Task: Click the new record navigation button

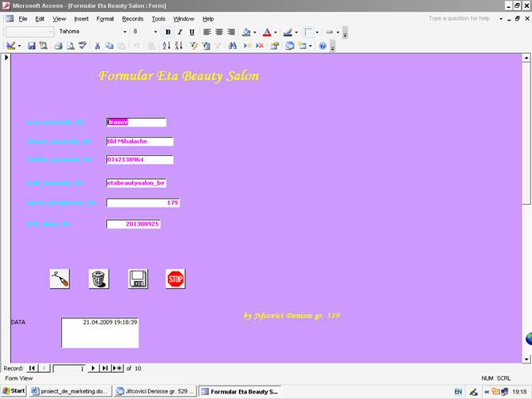Action: (117, 368)
